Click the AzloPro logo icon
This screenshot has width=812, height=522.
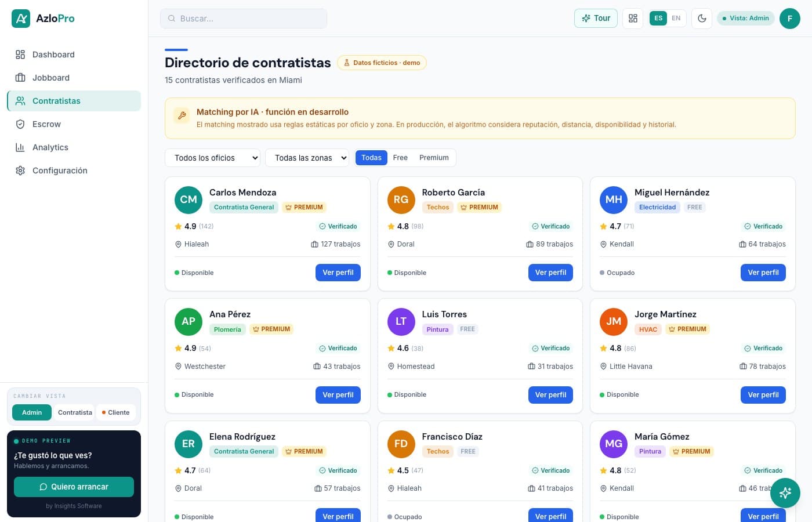point(21,19)
